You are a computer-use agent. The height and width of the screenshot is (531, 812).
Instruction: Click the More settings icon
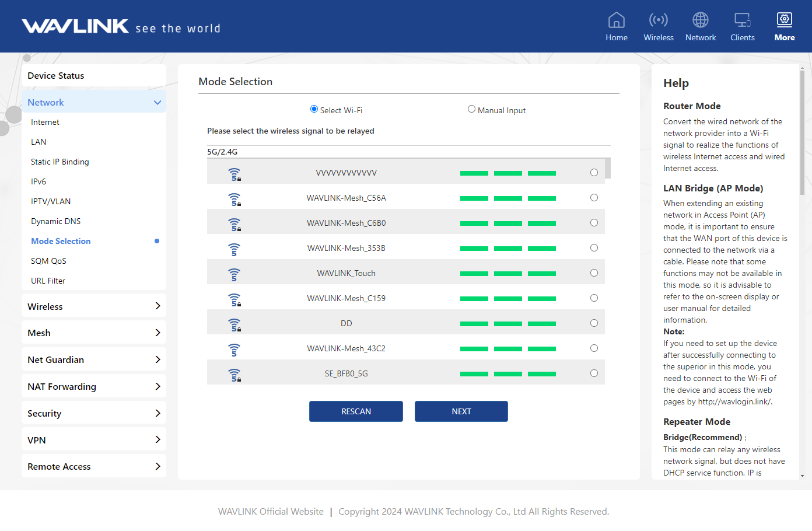784,20
